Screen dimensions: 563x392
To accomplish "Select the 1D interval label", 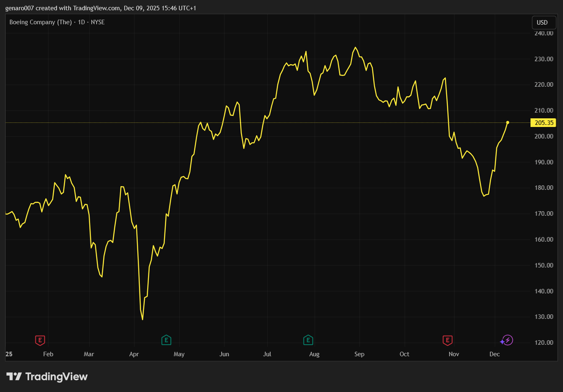I will click(81, 22).
